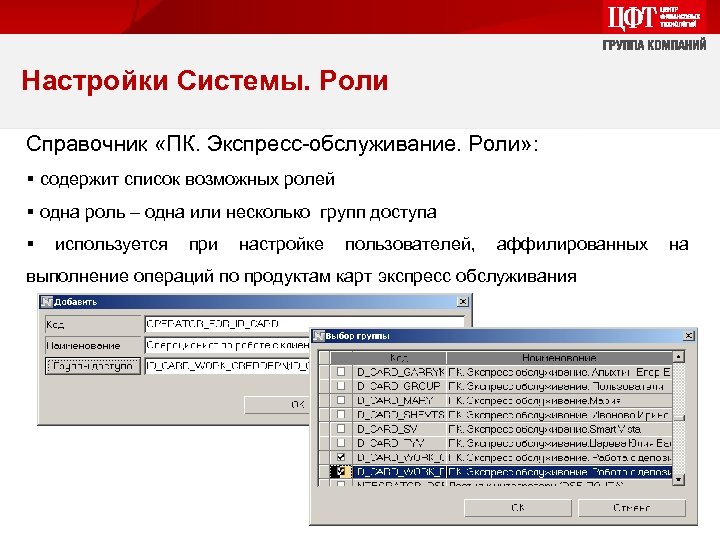Click the Код input field

(x=304, y=323)
